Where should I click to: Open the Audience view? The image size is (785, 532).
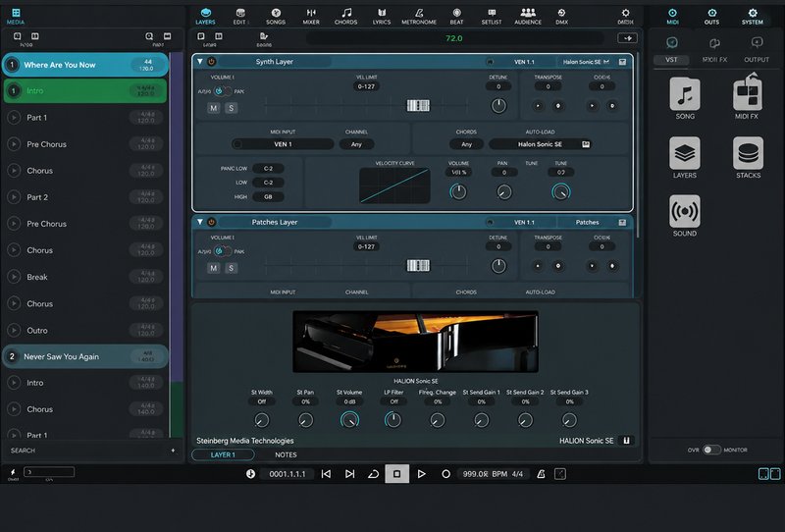(528, 16)
